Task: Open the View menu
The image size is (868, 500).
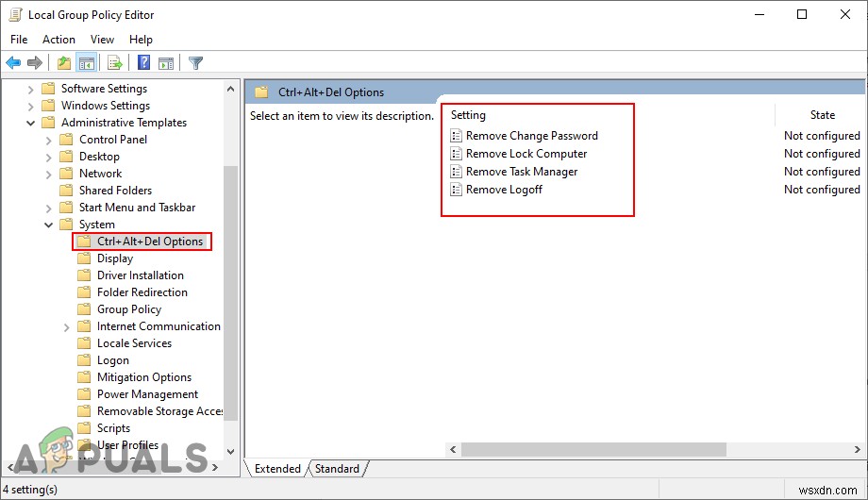Action: coord(103,40)
